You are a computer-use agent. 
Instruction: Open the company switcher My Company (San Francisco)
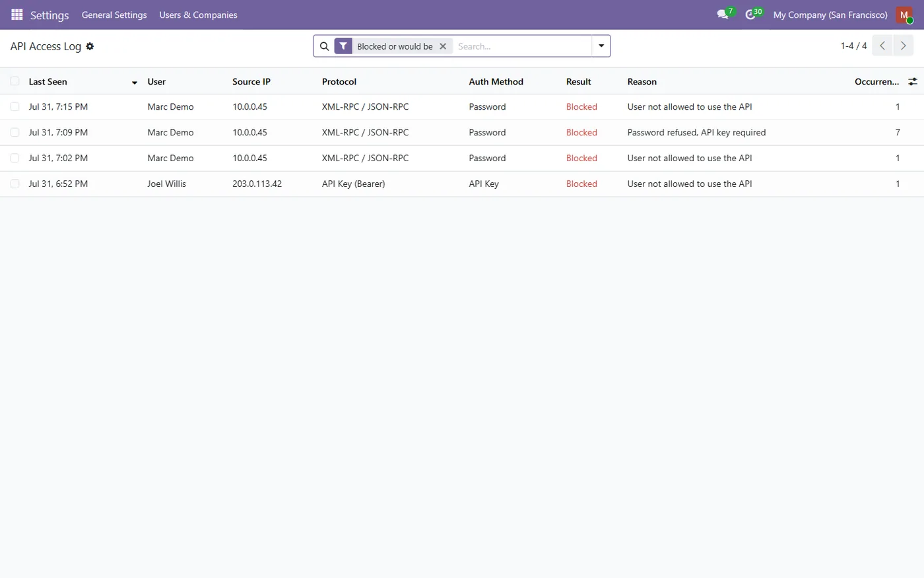pyautogui.click(x=830, y=15)
